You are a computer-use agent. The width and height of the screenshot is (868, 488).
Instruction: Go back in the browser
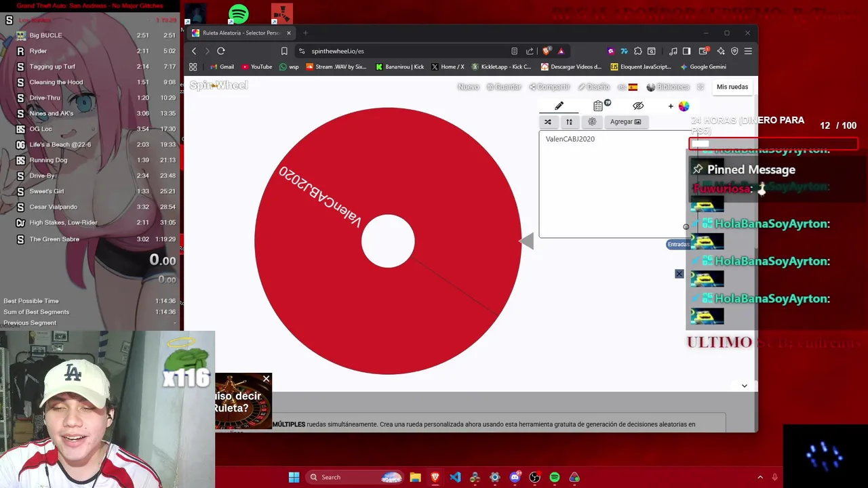click(194, 51)
